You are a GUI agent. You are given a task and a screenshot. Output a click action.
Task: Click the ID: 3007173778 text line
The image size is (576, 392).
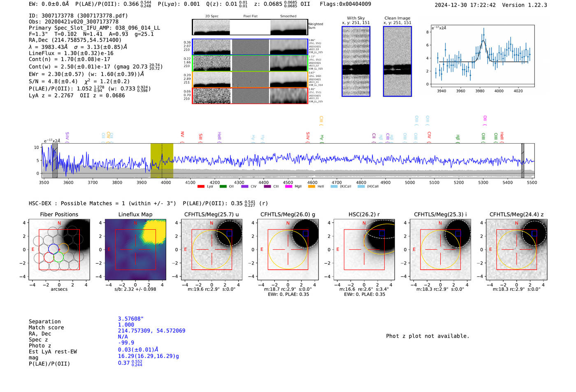click(x=78, y=16)
